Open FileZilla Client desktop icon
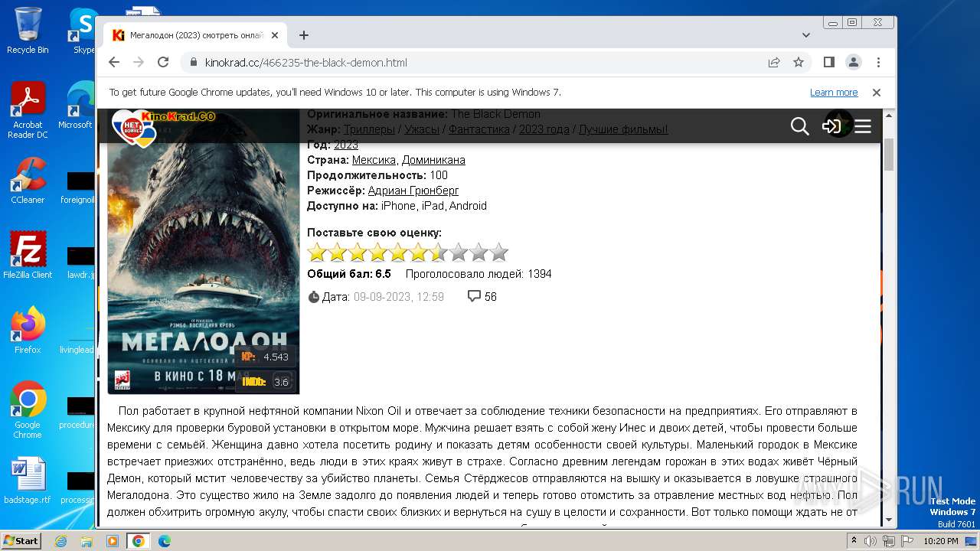The image size is (980, 551). point(28,256)
